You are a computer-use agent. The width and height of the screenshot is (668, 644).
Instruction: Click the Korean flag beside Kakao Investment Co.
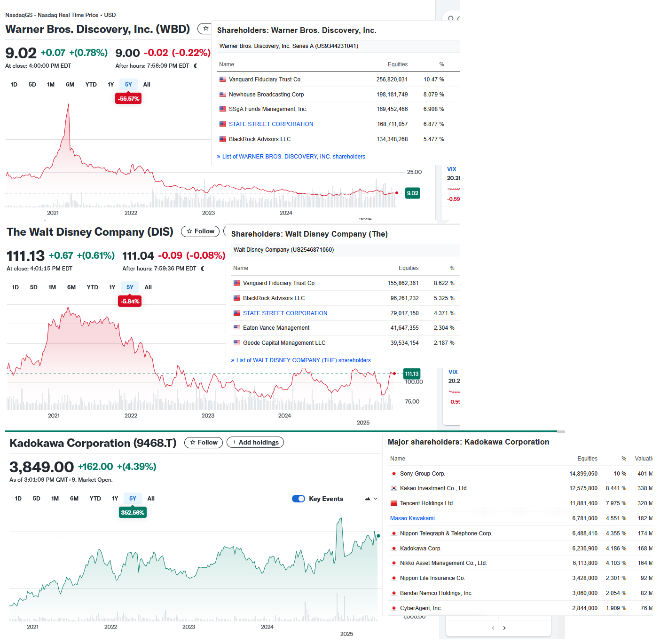click(394, 488)
